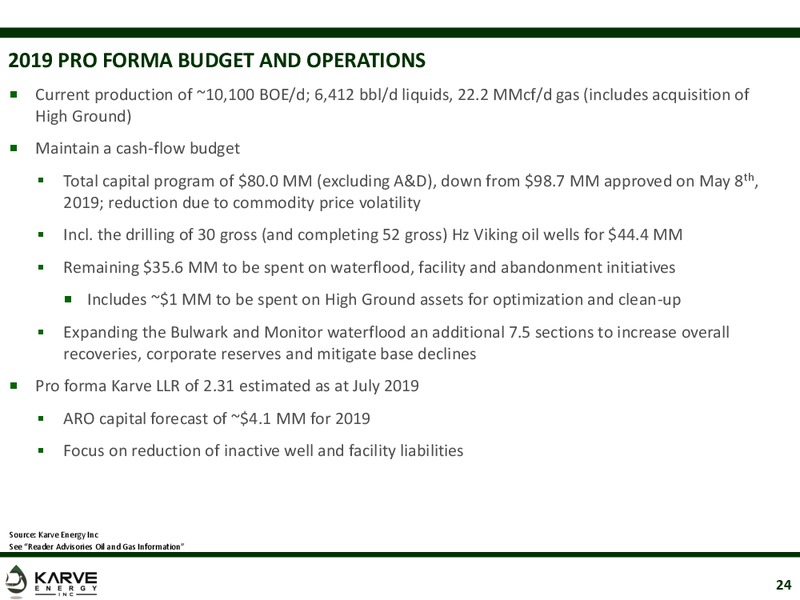Click the footnote "Source: Karve Energy Inc"

pos(54,535)
